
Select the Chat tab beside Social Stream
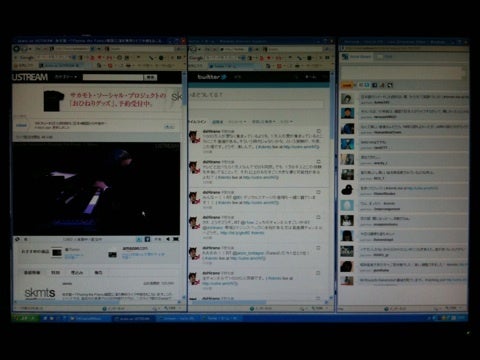coord(384,57)
